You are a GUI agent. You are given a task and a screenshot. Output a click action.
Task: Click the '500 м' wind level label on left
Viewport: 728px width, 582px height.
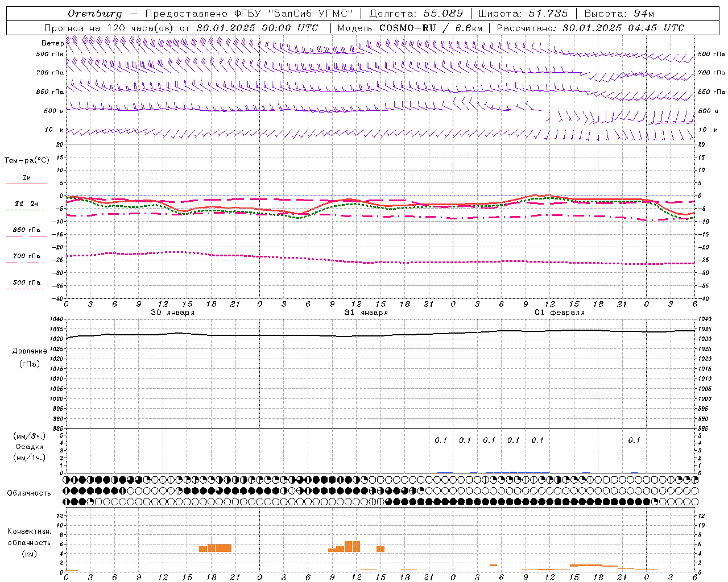point(54,111)
